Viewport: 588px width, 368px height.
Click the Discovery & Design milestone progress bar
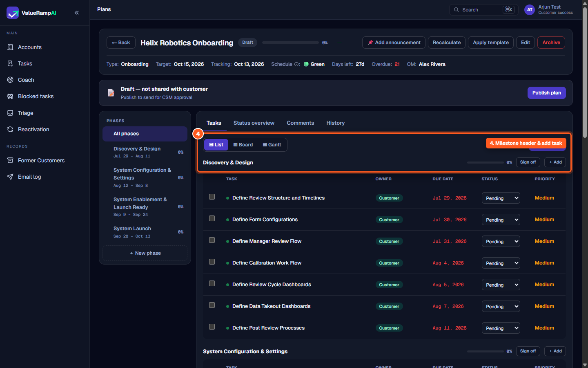(x=486, y=162)
